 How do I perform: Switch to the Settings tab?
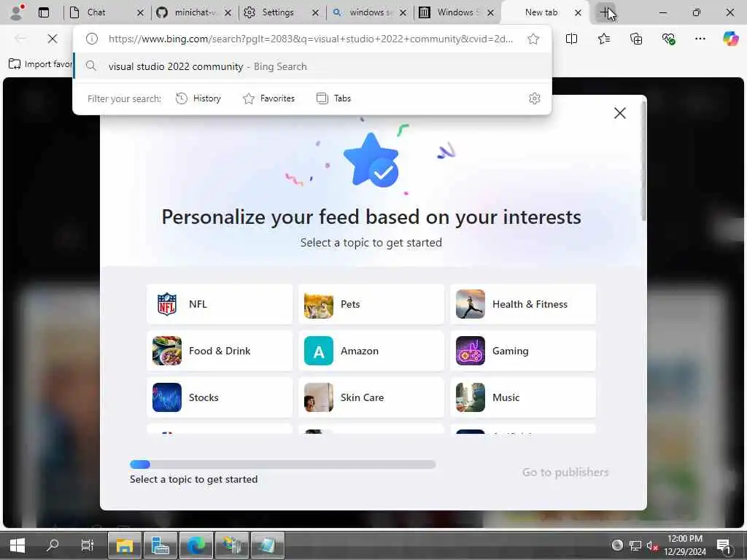click(282, 12)
